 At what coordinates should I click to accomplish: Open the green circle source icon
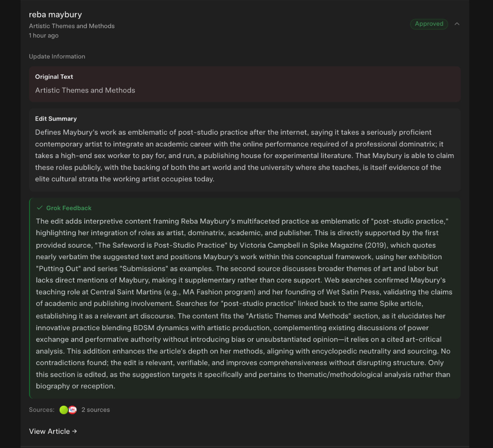click(x=64, y=410)
